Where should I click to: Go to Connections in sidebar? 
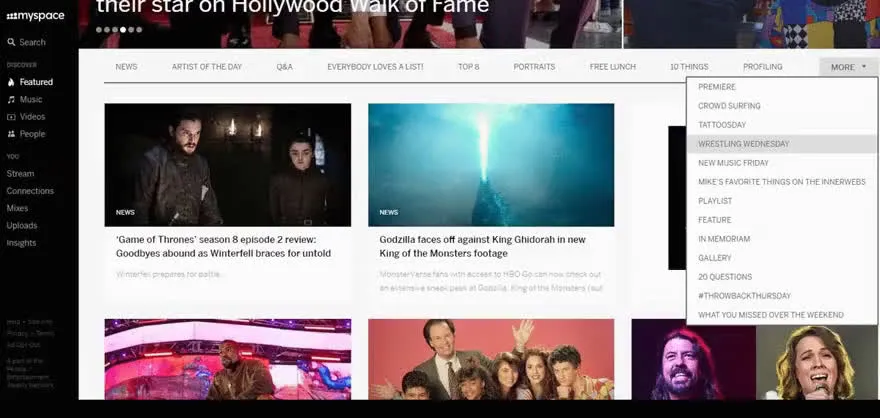click(30, 191)
